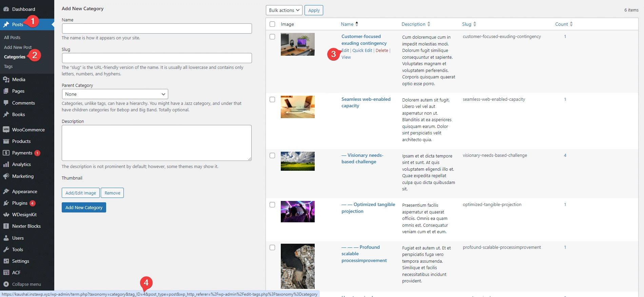Click Quick Edit link under Customer-focused category

[x=362, y=50]
